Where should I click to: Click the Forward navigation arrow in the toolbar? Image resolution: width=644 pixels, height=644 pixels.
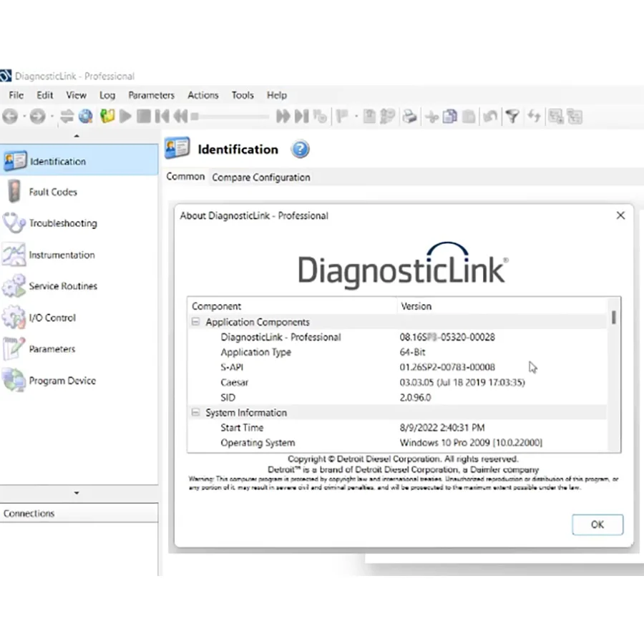37,117
